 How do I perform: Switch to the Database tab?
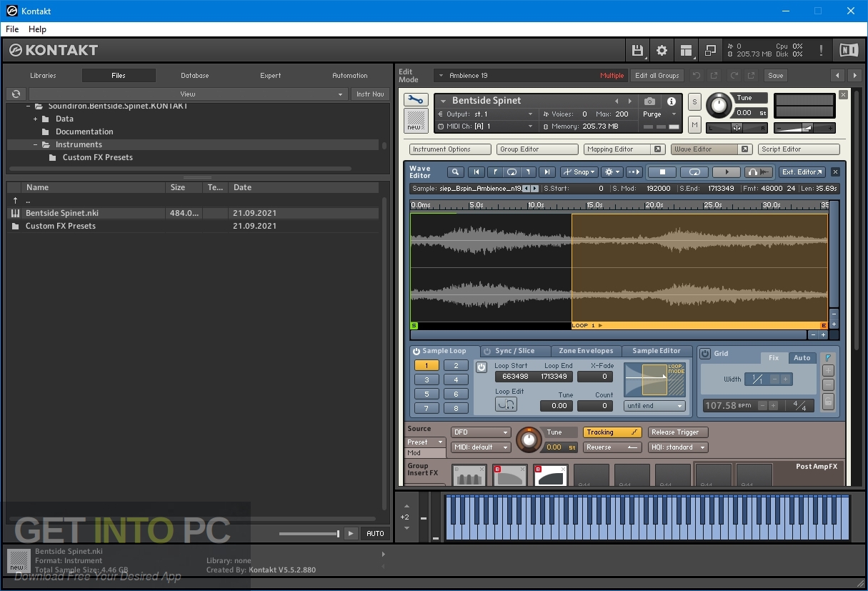pyautogui.click(x=194, y=75)
